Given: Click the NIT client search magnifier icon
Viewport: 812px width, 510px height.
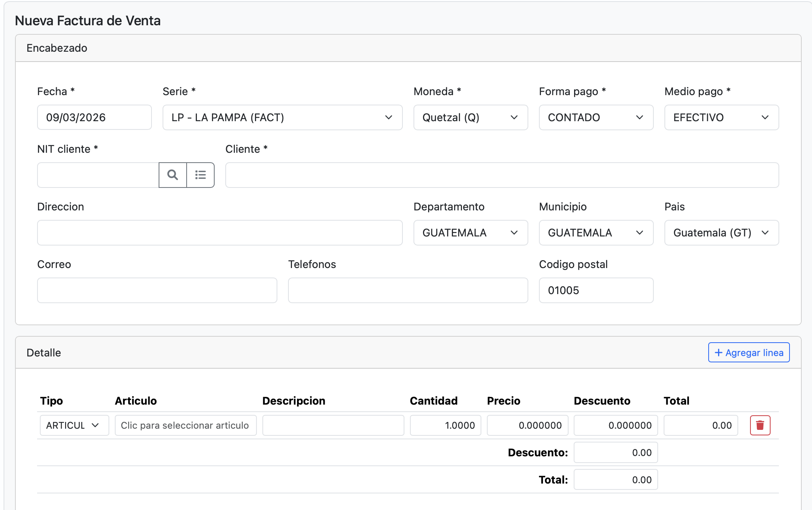Looking at the screenshot, I should pyautogui.click(x=172, y=175).
